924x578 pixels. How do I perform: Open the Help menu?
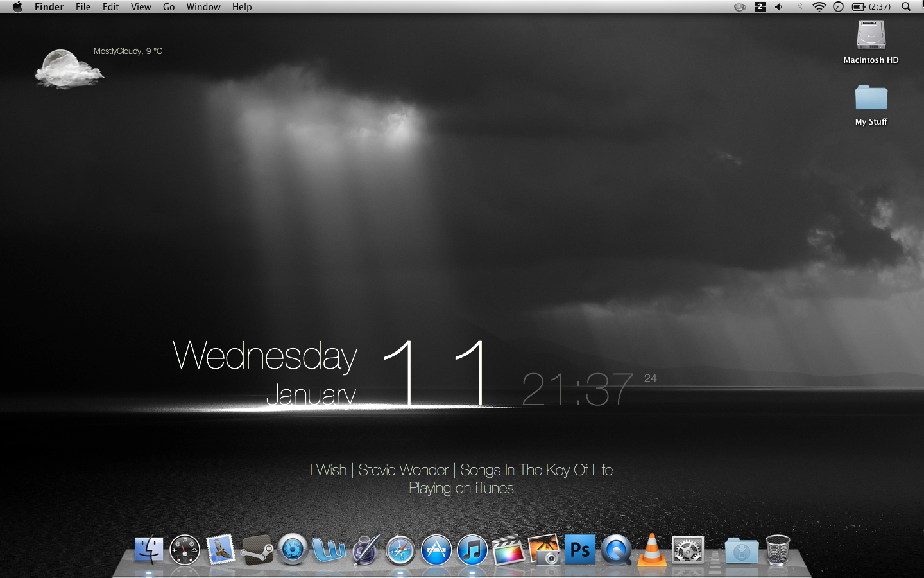[x=242, y=7]
